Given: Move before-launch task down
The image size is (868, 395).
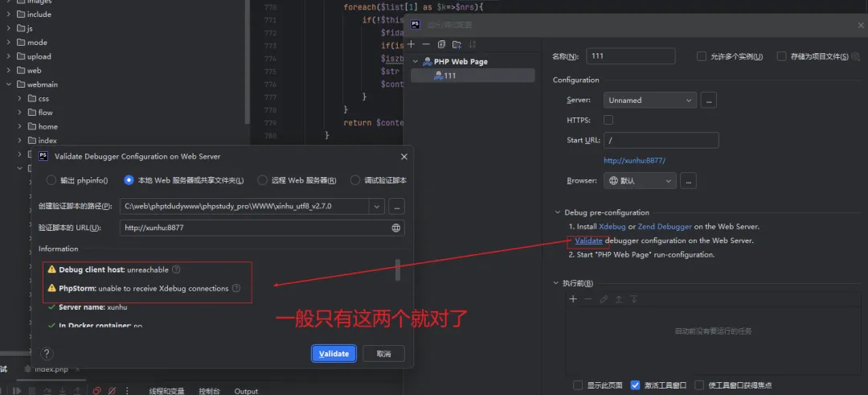Looking at the screenshot, I should [634, 299].
